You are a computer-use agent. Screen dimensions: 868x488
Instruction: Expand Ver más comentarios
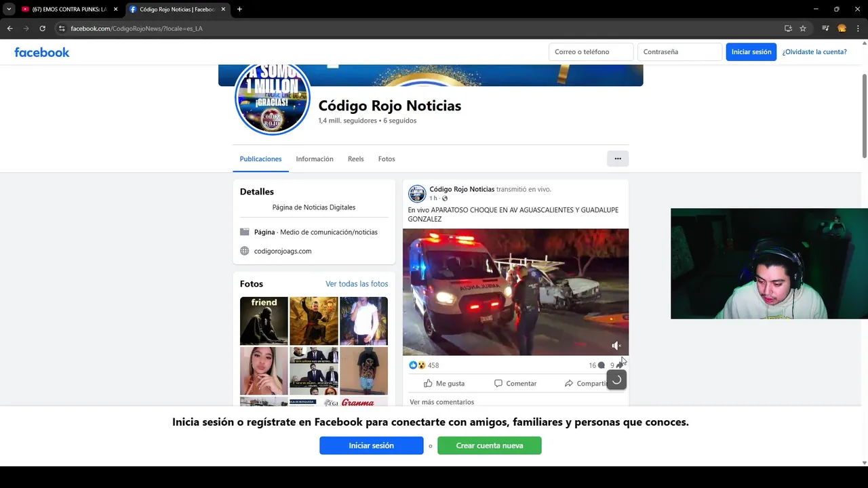click(x=441, y=402)
